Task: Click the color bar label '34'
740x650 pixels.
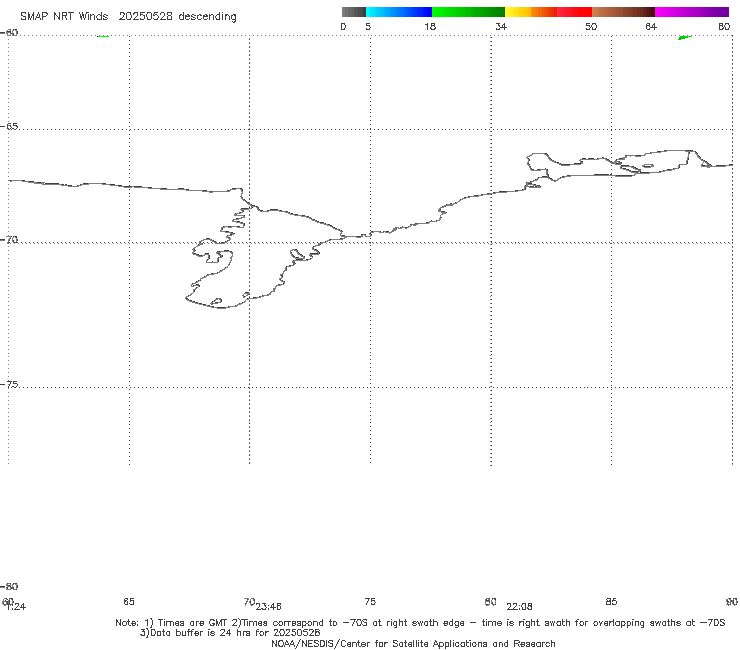Action: (501, 26)
